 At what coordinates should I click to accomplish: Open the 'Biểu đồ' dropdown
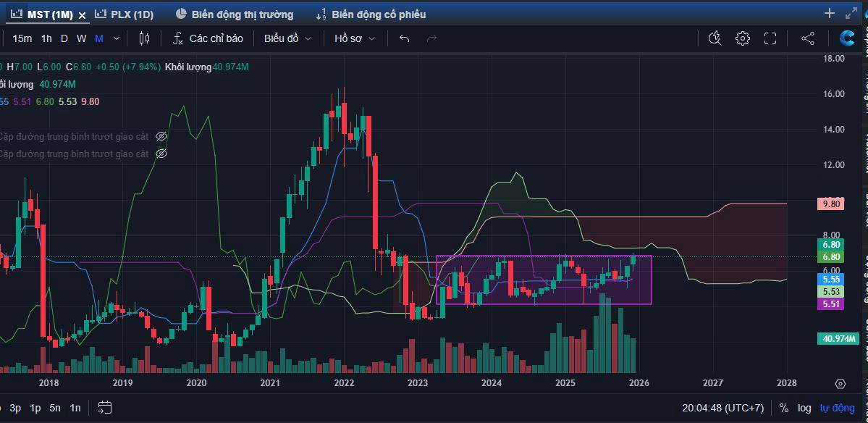point(287,38)
